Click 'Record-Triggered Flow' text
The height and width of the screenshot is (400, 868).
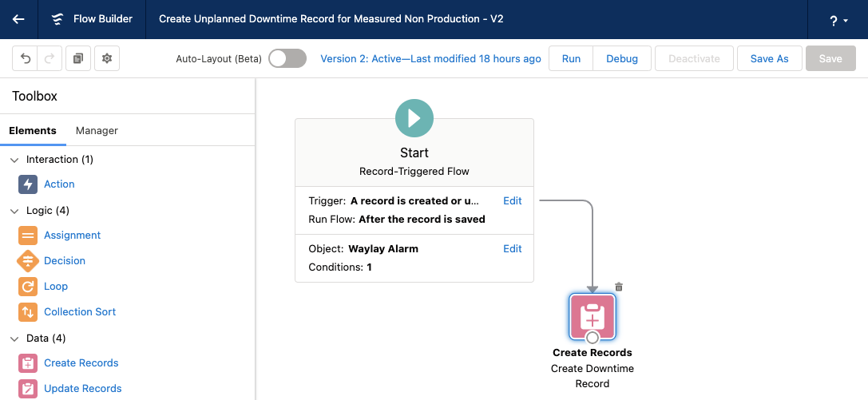pyautogui.click(x=414, y=172)
